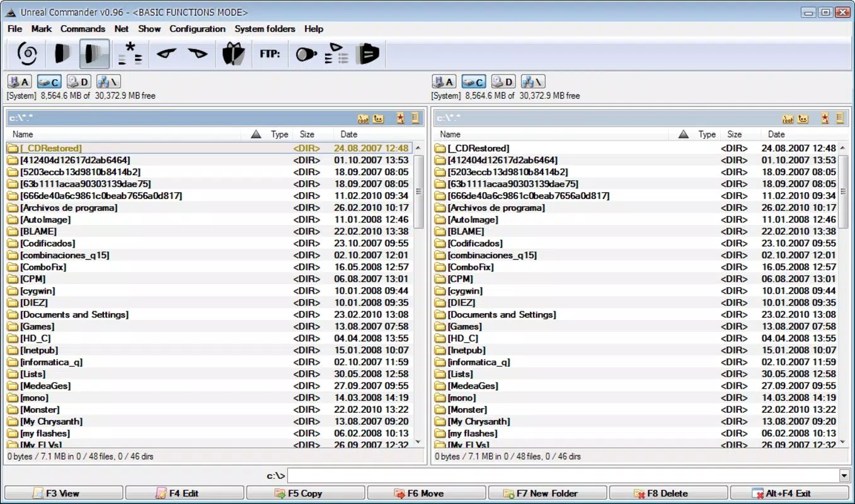Click the gift-box pack files toolbar icon

233,54
